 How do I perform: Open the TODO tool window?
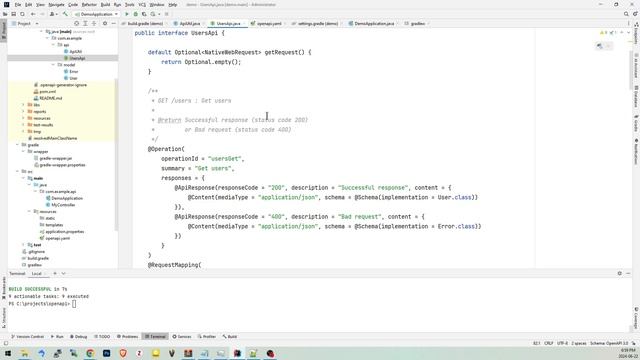(x=102, y=337)
